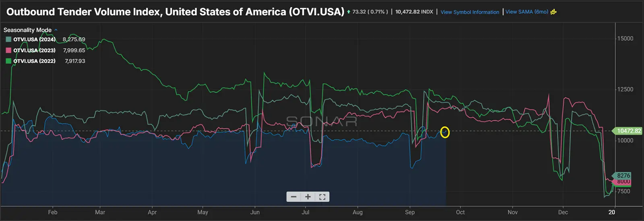Open View Symbol Information link

470,12
